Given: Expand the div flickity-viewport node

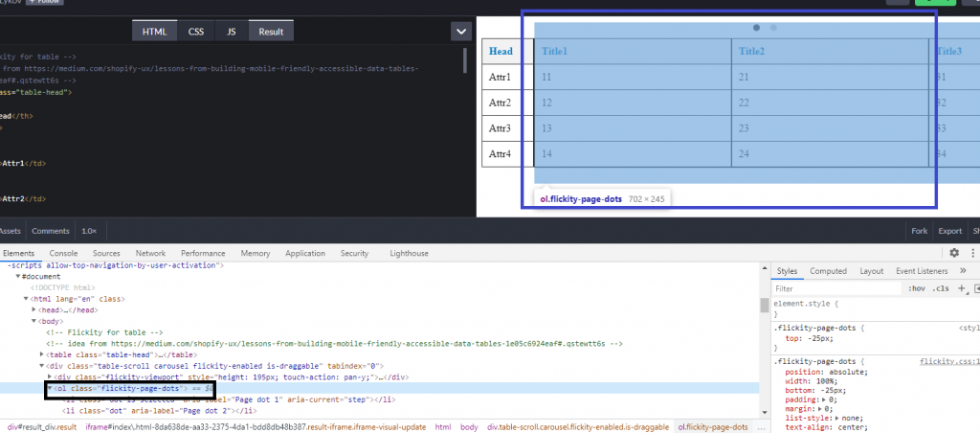Looking at the screenshot, I should (50, 376).
